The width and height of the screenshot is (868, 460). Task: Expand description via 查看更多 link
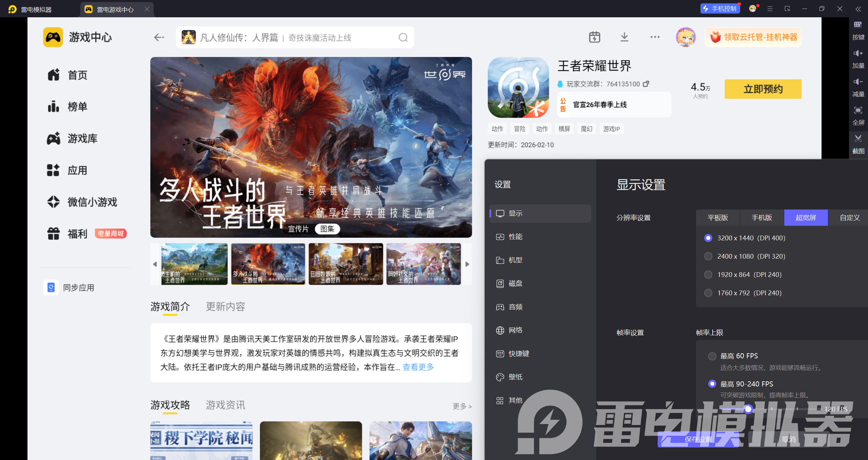(x=418, y=367)
